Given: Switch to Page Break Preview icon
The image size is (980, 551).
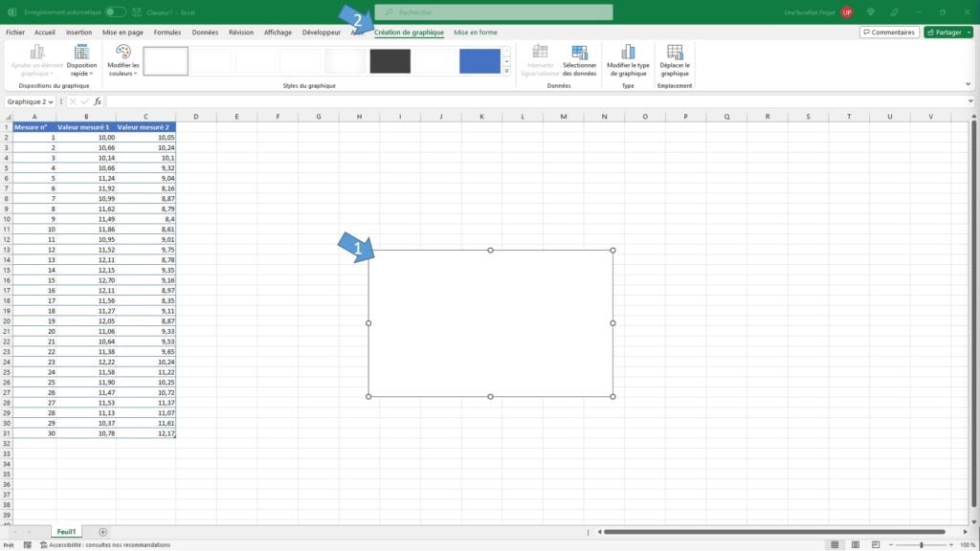Looking at the screenshot, I should [x=876, y=545].
